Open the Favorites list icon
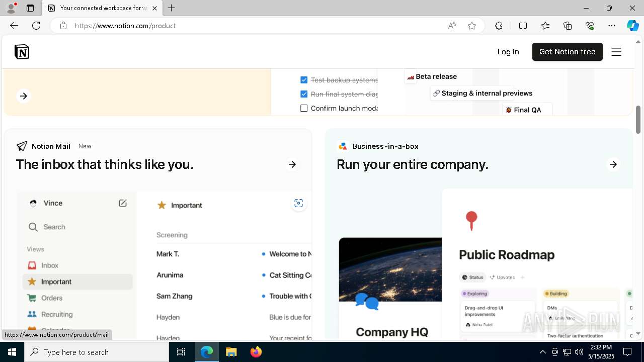Viewport: 644px width, 362px height. [x=545, y=26]
